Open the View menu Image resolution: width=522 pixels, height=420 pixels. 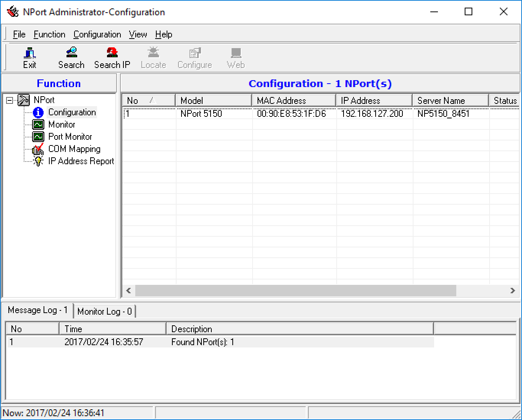(138, 34)
